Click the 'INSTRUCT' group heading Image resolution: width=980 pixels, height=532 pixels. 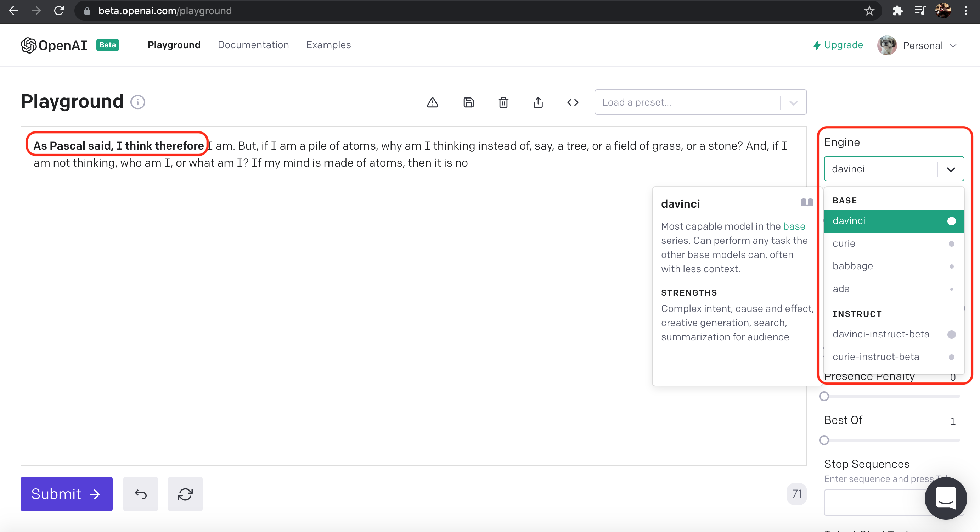[x=857, y=314]
